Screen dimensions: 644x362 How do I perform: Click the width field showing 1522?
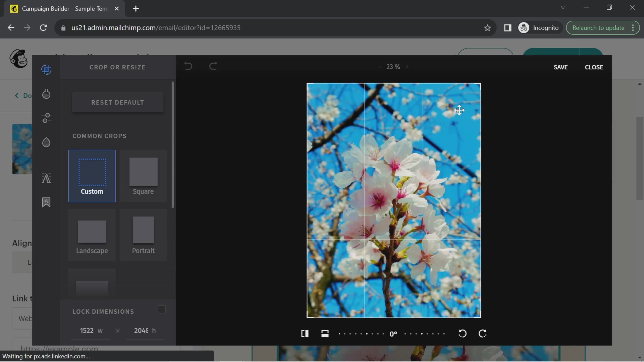point(91,330)
